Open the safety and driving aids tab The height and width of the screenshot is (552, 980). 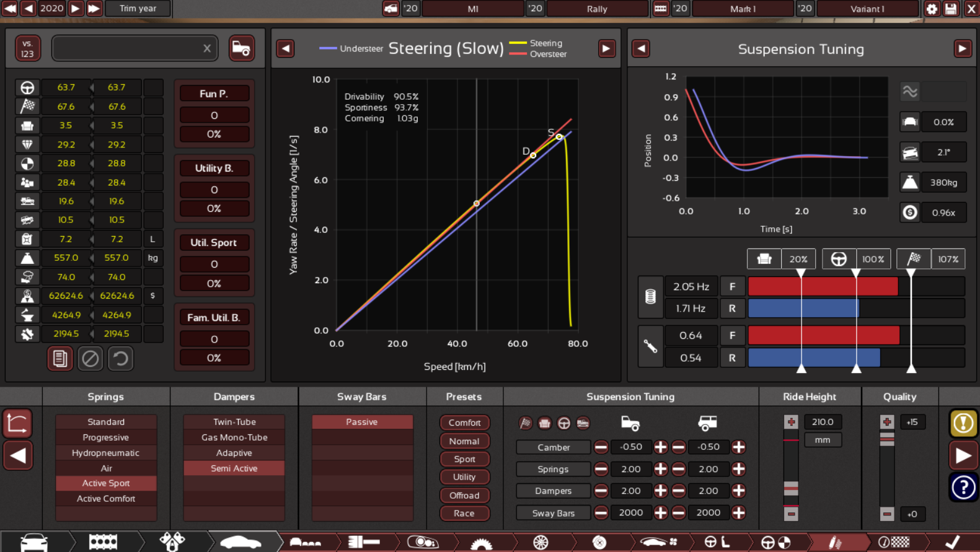[775, 542]
